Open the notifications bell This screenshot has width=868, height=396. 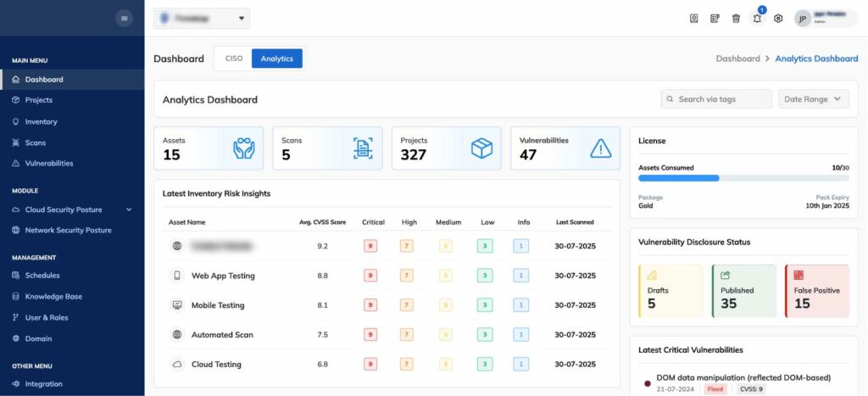[757, 19]
